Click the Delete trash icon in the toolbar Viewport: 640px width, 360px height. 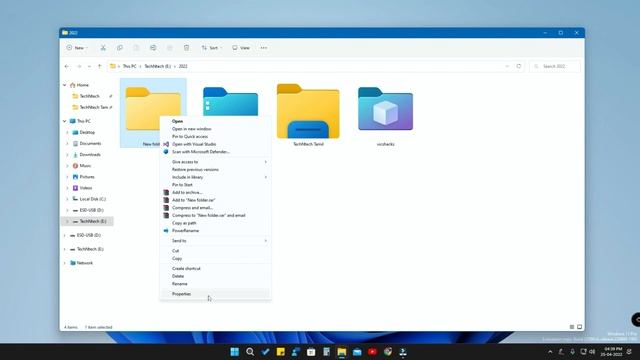[x=187, y=48]
